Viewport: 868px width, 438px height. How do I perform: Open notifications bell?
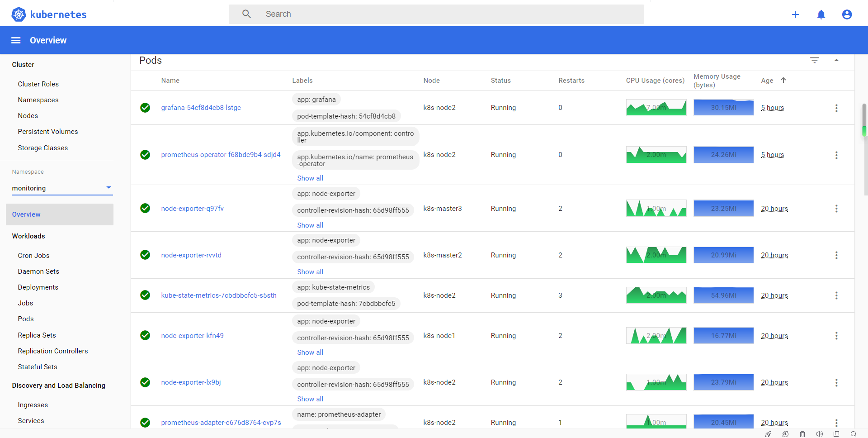pyautogui.click(x=821, y=14)
